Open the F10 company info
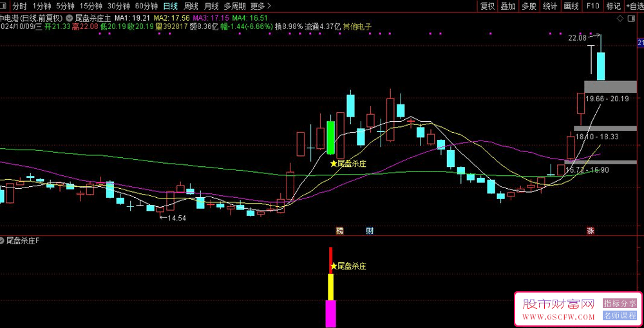Viewport: 644px width, 328px height. coord(592,6)
